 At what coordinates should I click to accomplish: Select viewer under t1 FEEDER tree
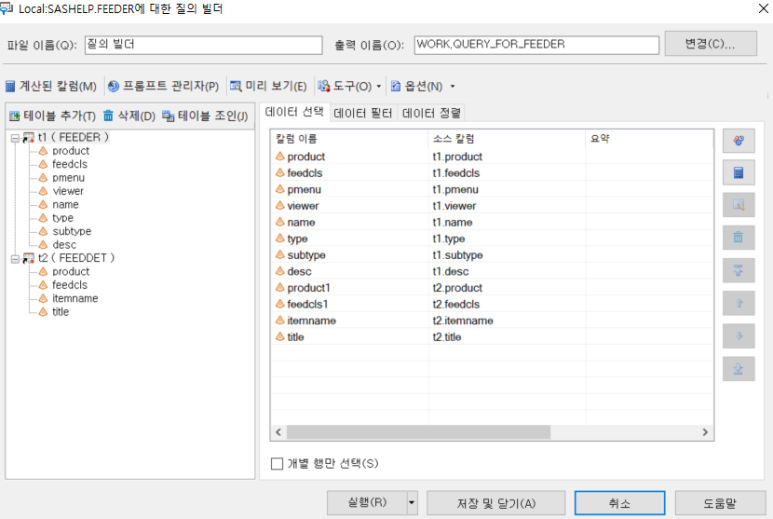click(68, 191)
